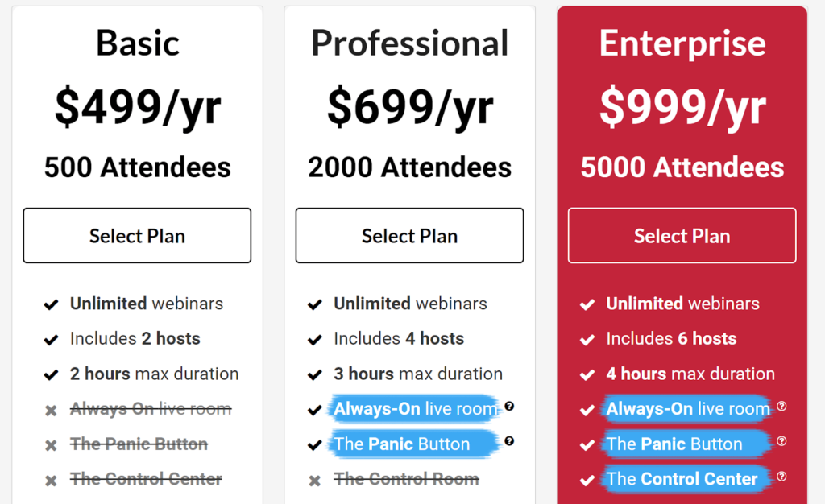Click help icon beside Professional Always-On live room
The image size is (825, 504).
[509, 406]
